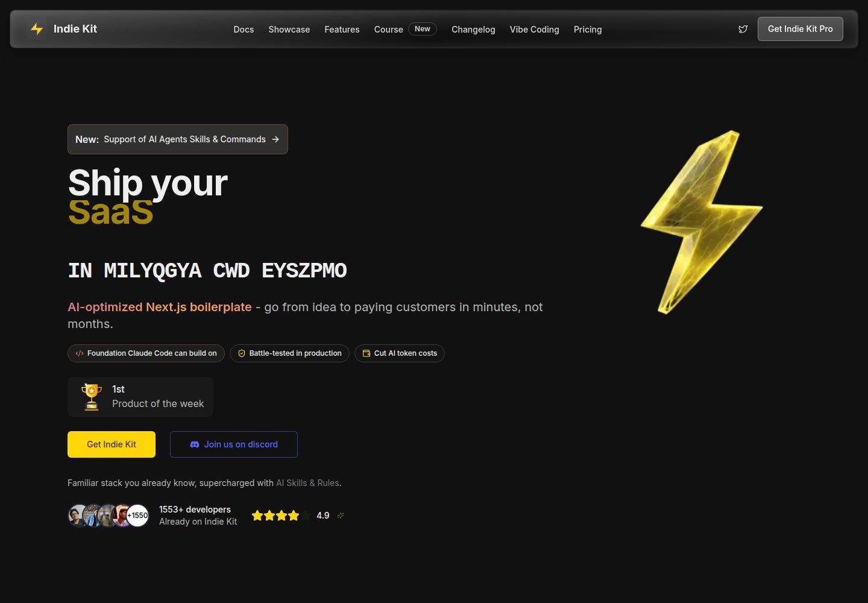Open Vibe Coding in the navbar
This screenshot has width=868, height=603.
click(x=535, y=30)
